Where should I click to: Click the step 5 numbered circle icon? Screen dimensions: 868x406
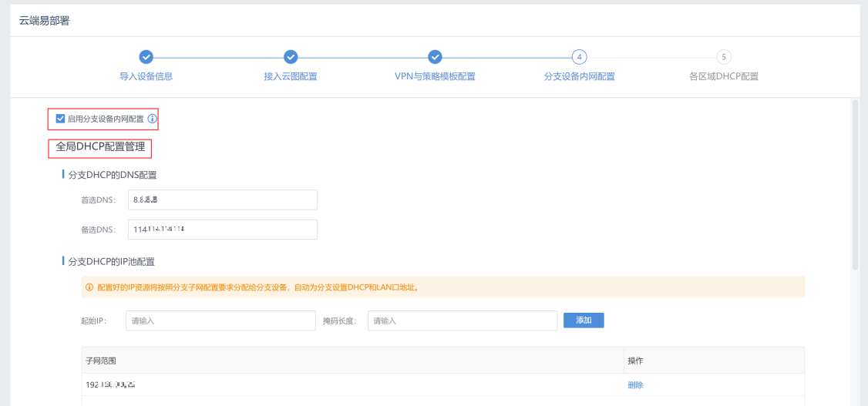tap(723, 56)
